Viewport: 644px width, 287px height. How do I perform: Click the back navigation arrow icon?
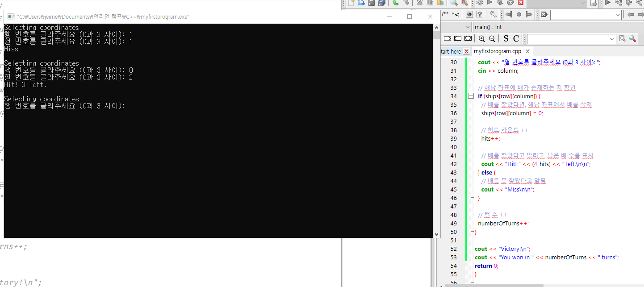tap(631, 14)
